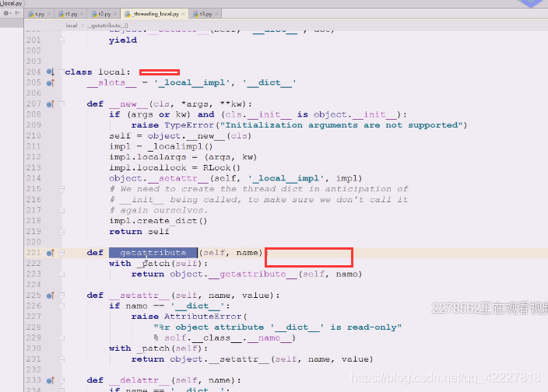
Task: Click the hide panel icon beside the gear
Action: pyautogui.click(x=17, y=13)
